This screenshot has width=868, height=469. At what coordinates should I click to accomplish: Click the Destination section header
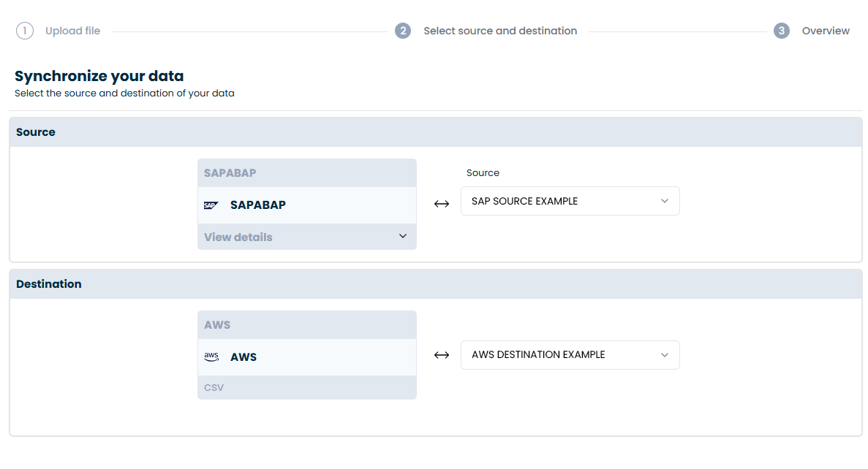pyautogui.click(x=49, y=283)
